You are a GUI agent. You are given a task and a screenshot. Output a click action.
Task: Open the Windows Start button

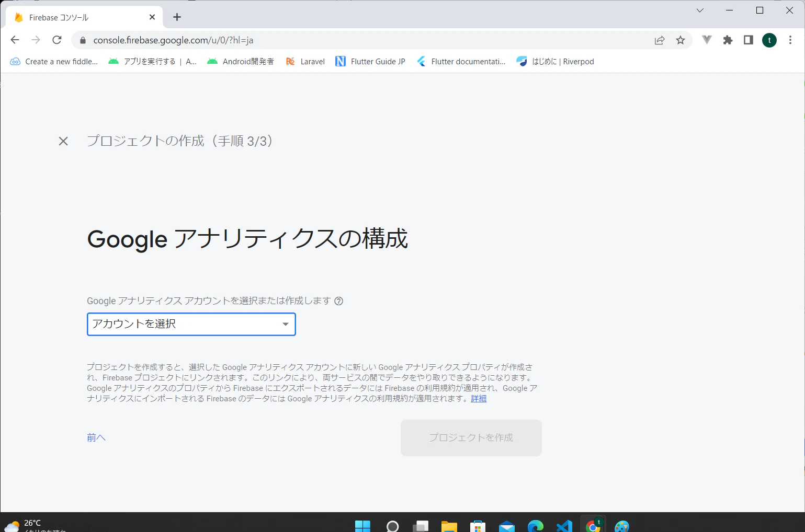(x=362, y=526)
